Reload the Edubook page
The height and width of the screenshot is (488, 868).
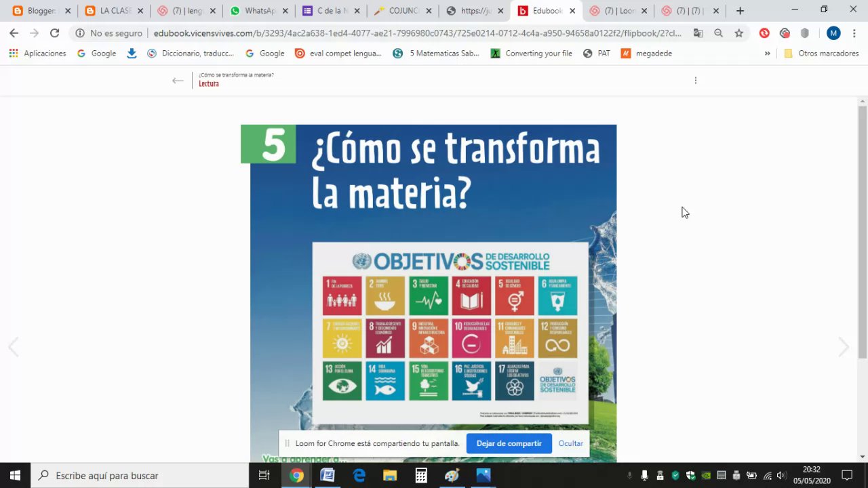point(54,33)
